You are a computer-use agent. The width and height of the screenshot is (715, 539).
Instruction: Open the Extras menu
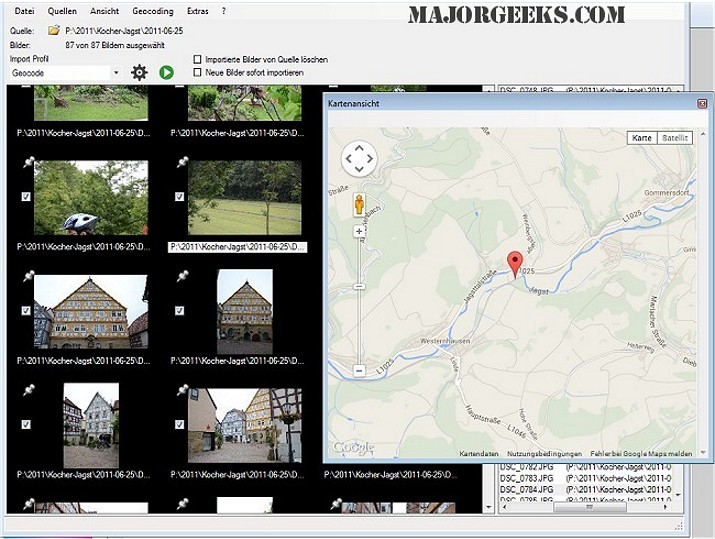198,11
